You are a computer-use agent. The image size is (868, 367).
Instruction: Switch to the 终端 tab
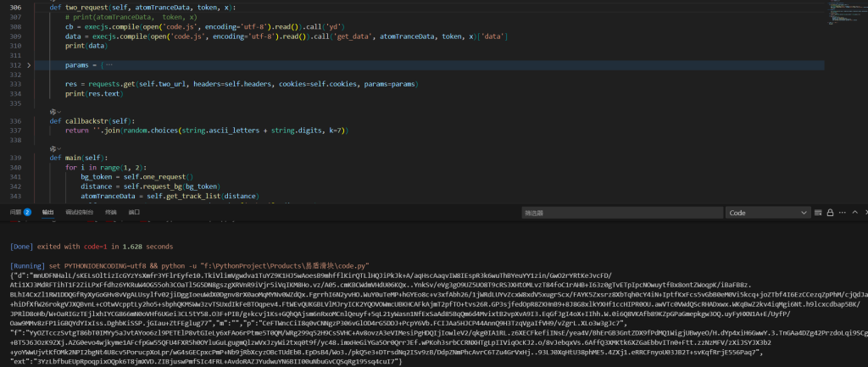click(110, 212)
